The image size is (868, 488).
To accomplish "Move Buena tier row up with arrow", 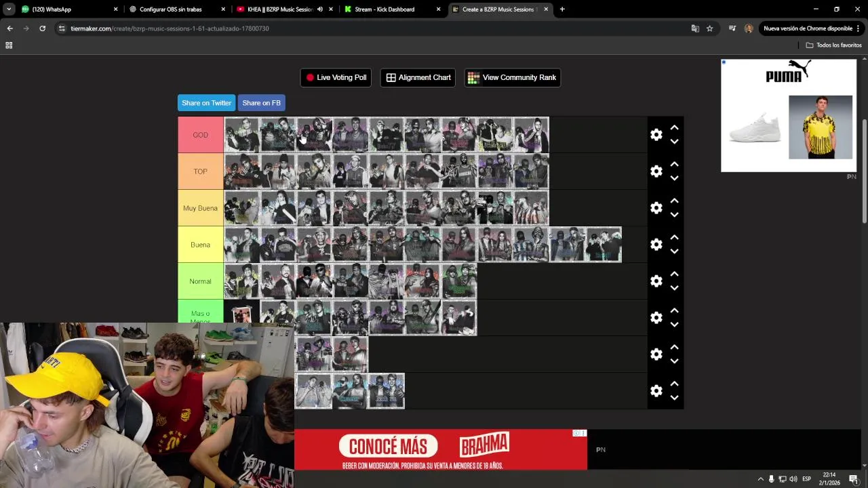I will [674, 237].
